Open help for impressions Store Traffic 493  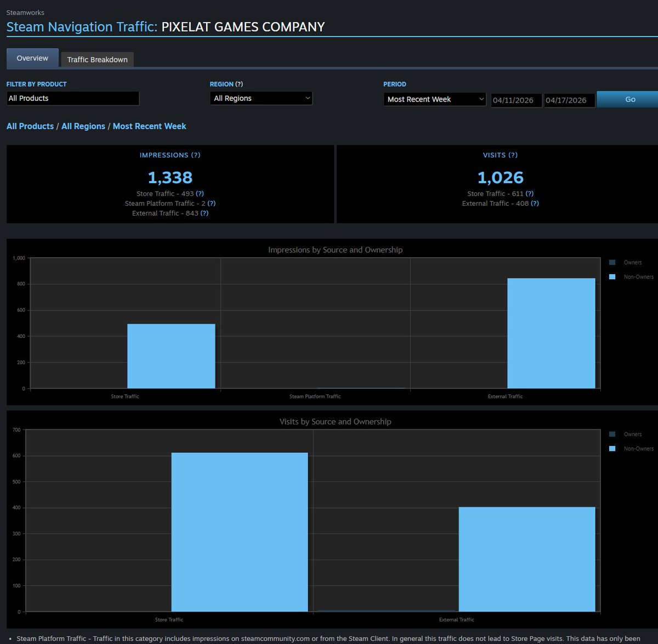click(200, 194)
